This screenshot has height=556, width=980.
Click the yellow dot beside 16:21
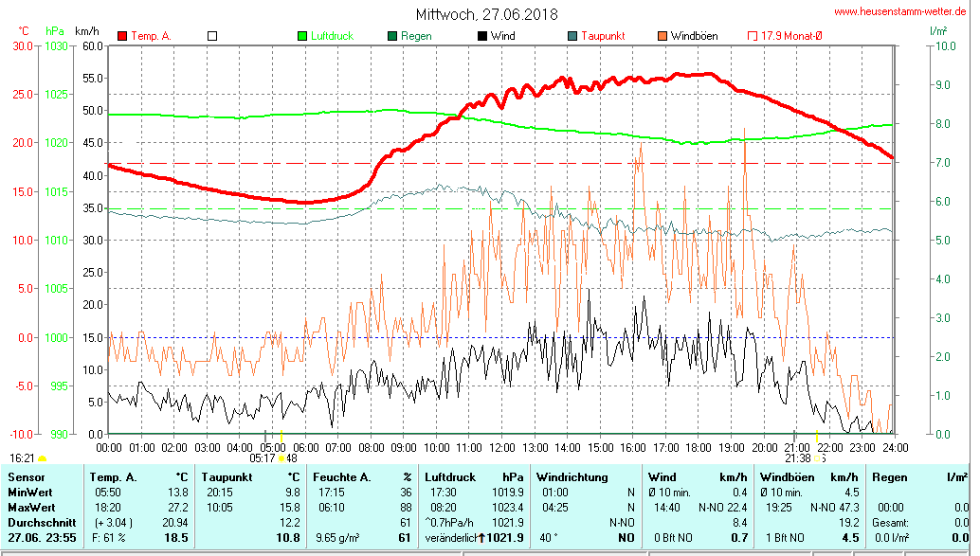click(x=42, y=458)
